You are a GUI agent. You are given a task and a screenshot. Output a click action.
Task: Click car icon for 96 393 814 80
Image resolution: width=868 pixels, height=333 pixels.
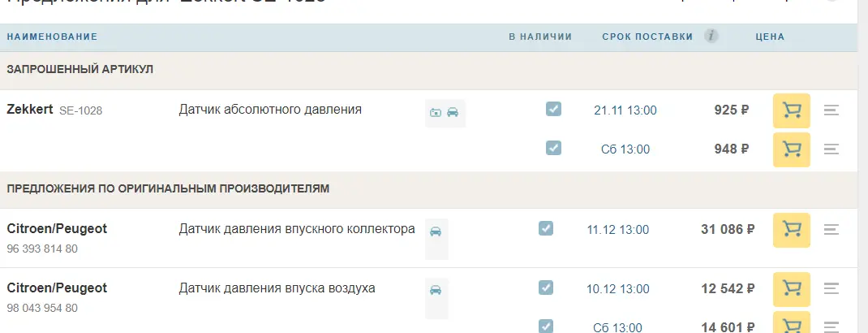(x=436, y=231)
